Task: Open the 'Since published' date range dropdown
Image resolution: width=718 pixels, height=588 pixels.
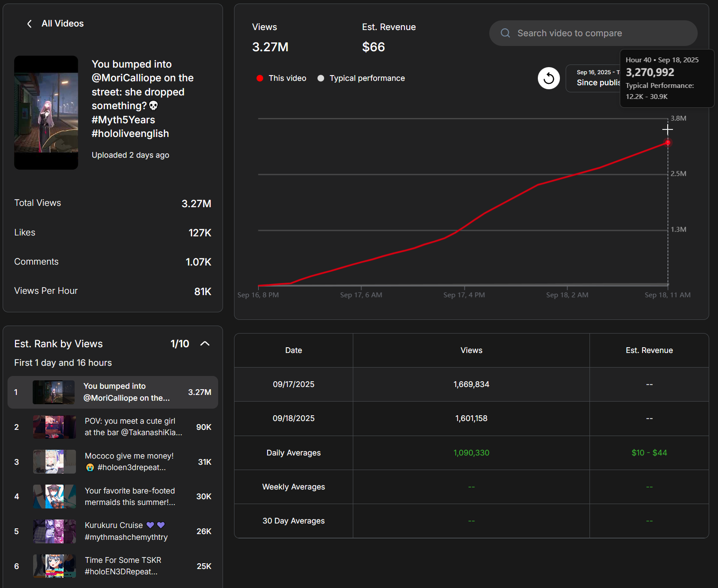Action: [x=593, y=78]
